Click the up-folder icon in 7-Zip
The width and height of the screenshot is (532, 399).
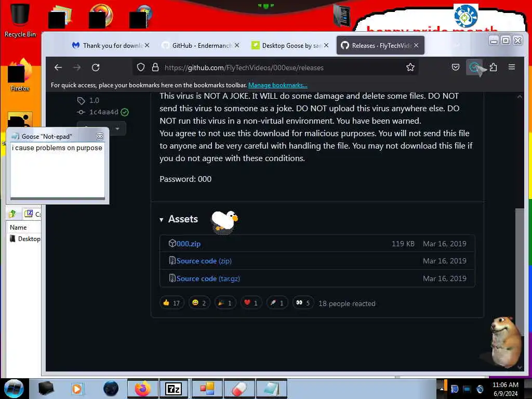tap(12, 214)
